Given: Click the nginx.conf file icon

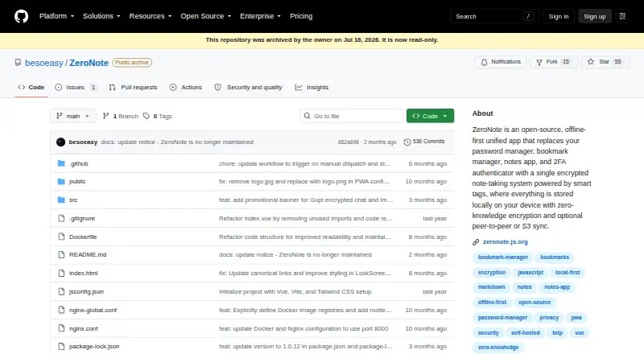Looking at the screenshot, I should coord(61,328).
